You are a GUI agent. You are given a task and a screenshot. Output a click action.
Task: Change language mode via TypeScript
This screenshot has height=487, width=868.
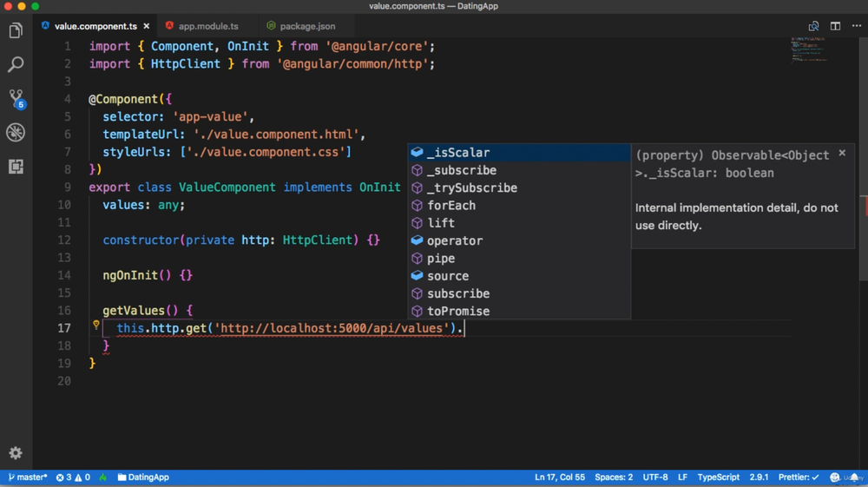[x=718, y=477]
